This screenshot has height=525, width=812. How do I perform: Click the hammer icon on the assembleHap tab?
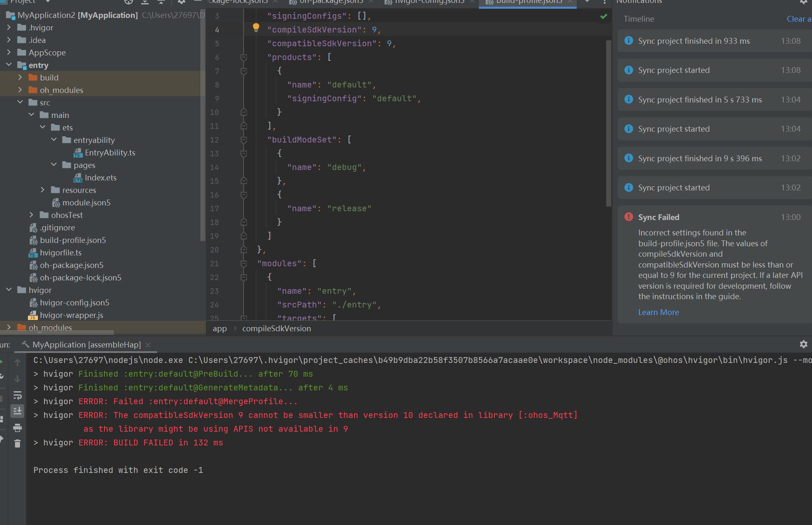click(x=25, y=344)
